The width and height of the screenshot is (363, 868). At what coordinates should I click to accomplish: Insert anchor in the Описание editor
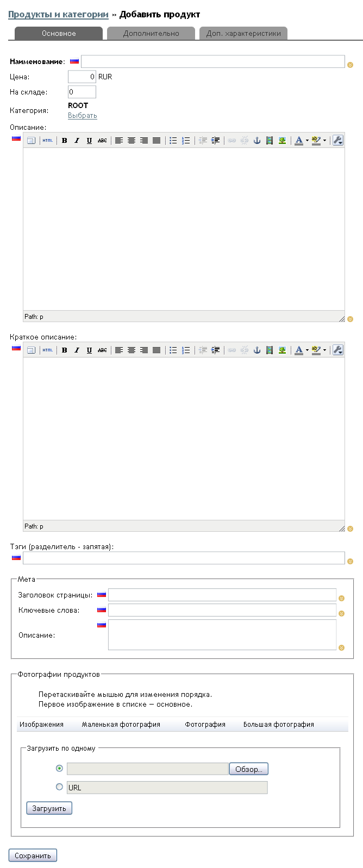[257, 141]
